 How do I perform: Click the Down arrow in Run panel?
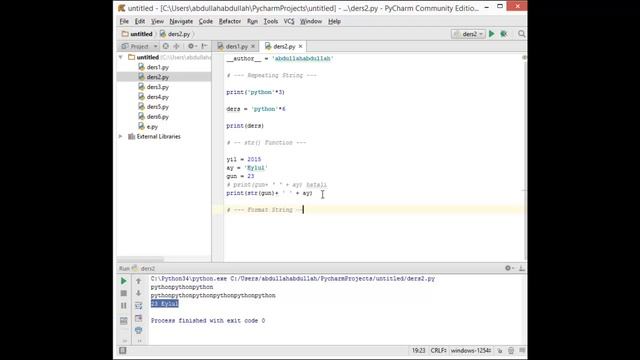138,293
